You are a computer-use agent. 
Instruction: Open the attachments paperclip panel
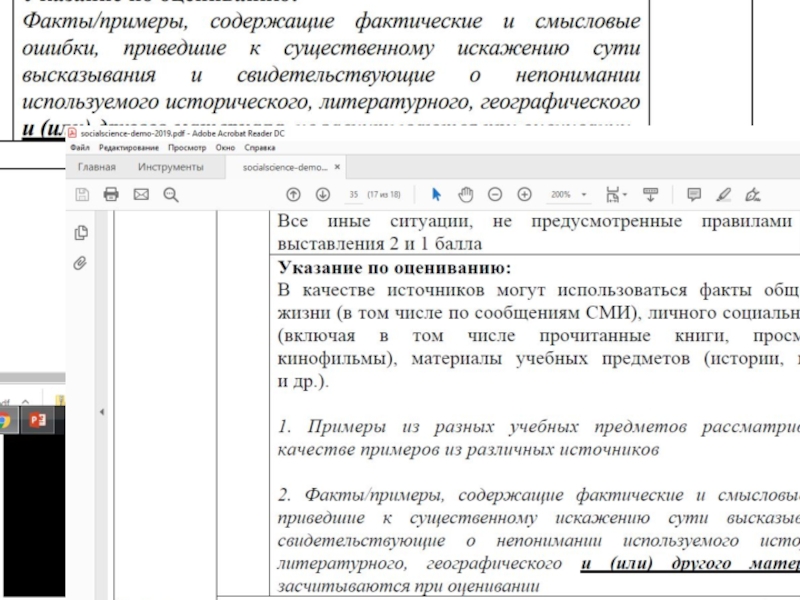click(x=81, y=263)
